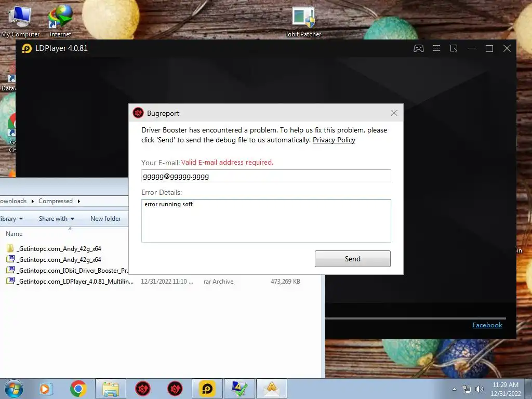Expand arrow after Downloads breadcrumb

click(33, 201)
